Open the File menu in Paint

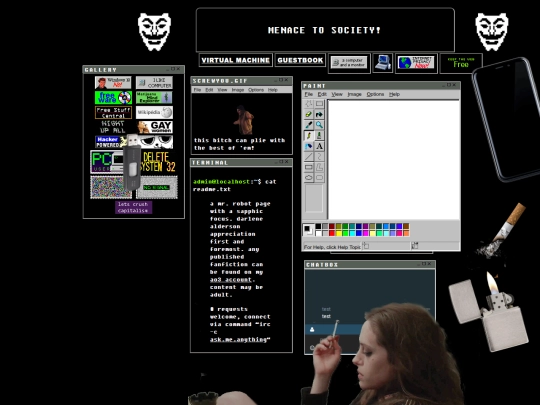309,94
